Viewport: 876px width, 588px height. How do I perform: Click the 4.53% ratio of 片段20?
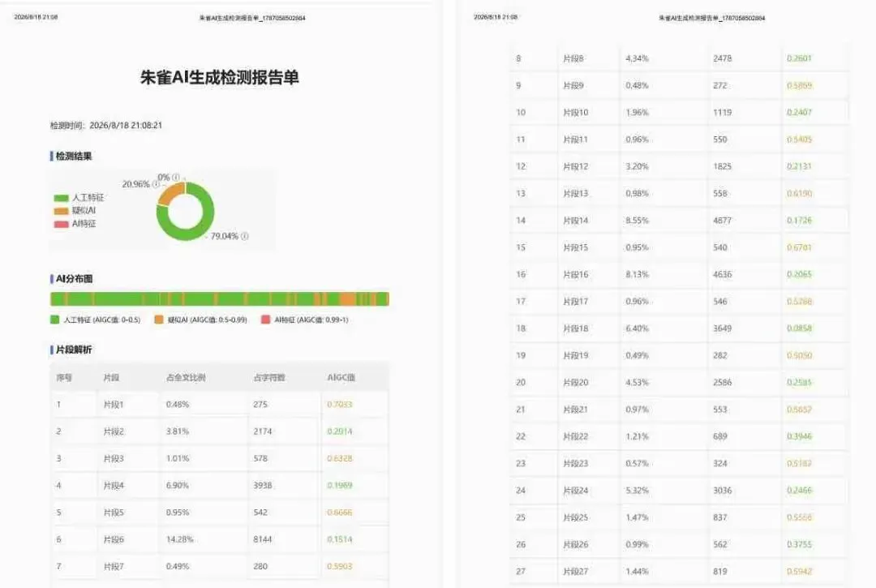[637, 382]
